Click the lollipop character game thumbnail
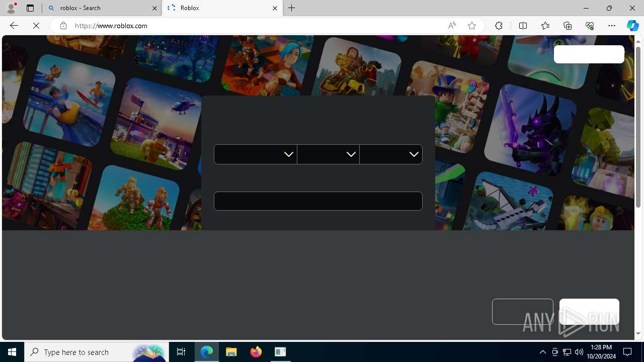This screenshot has height=362, width=644. pyautogui.click(x=448, y=106)
